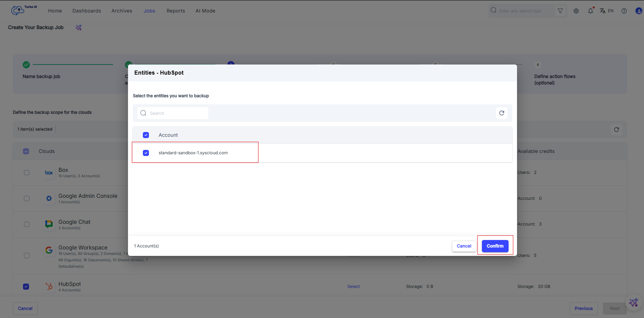Image resolution: width=644 pixels, height=318 pixels.
Task: Change language via EN translate icon
Action: [607, 11]
